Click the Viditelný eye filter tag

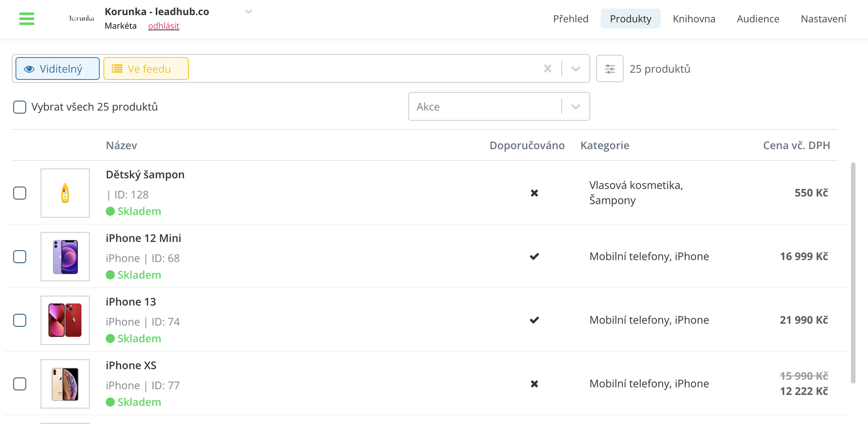pos(57,68)
